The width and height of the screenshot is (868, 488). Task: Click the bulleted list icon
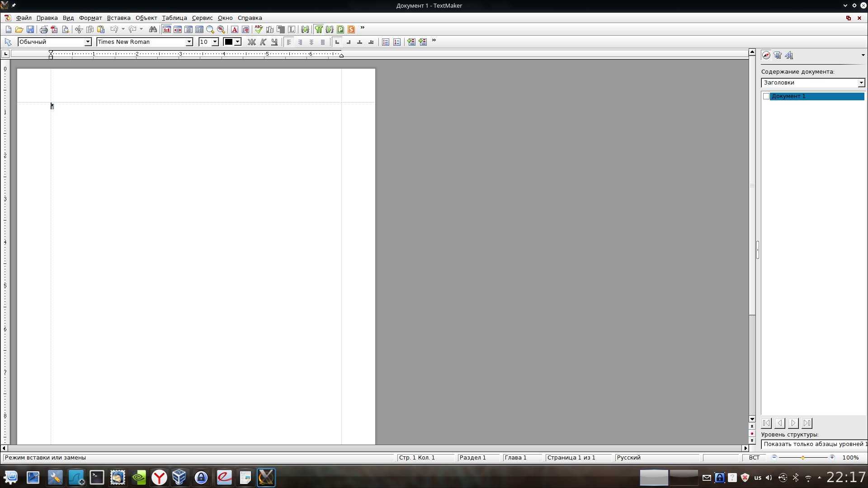tap(386, 42)
